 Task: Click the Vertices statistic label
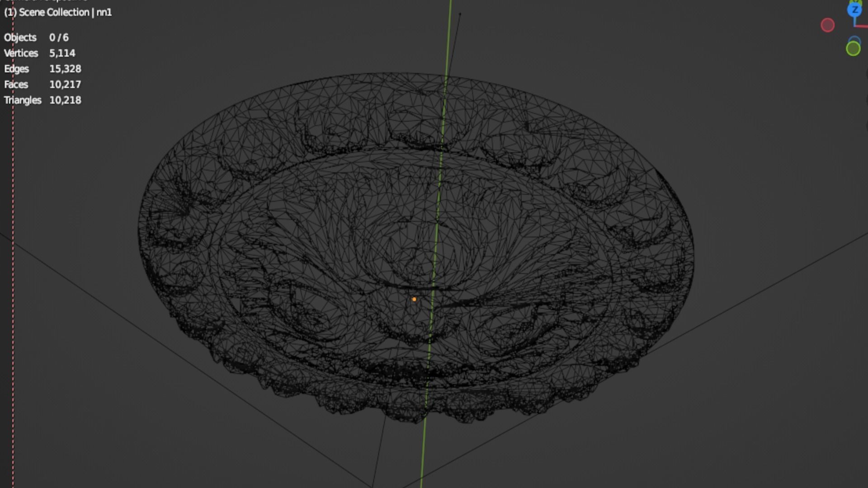(21, 53)
